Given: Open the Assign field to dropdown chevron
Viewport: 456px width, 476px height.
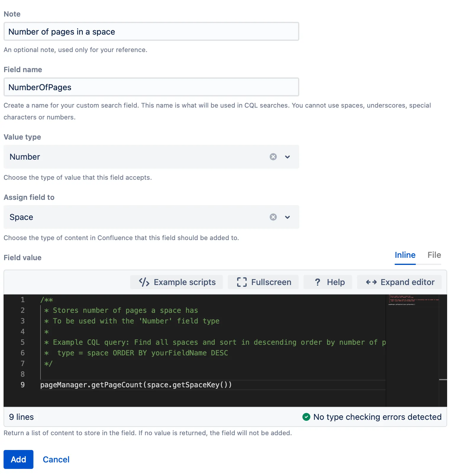Looking at the screenshot, I should [x=287, y=217].
